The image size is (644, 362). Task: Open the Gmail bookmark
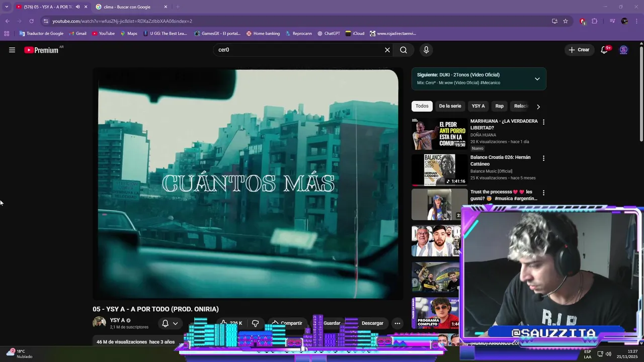(77, 34)
